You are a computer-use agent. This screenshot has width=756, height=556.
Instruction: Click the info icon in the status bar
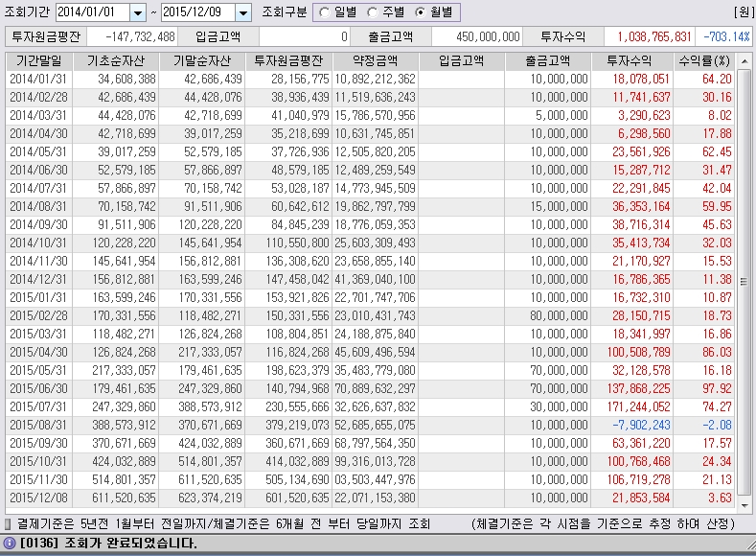pyautogui.click(x=10, y=543)
